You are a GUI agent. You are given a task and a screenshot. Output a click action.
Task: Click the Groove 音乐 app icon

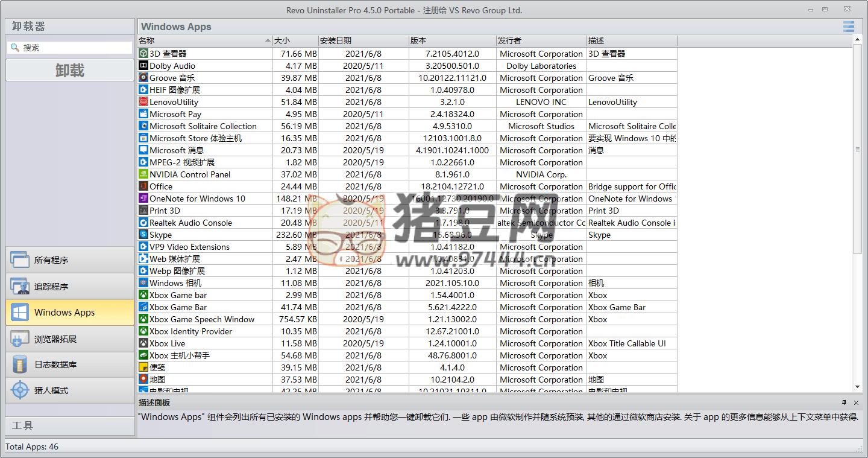pyautogui.click(x=143, y=78)
